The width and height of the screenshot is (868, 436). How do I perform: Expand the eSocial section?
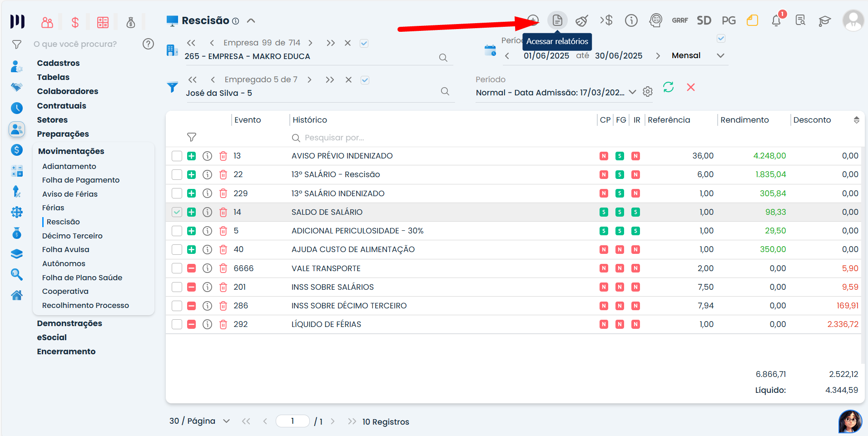(52, 337)
